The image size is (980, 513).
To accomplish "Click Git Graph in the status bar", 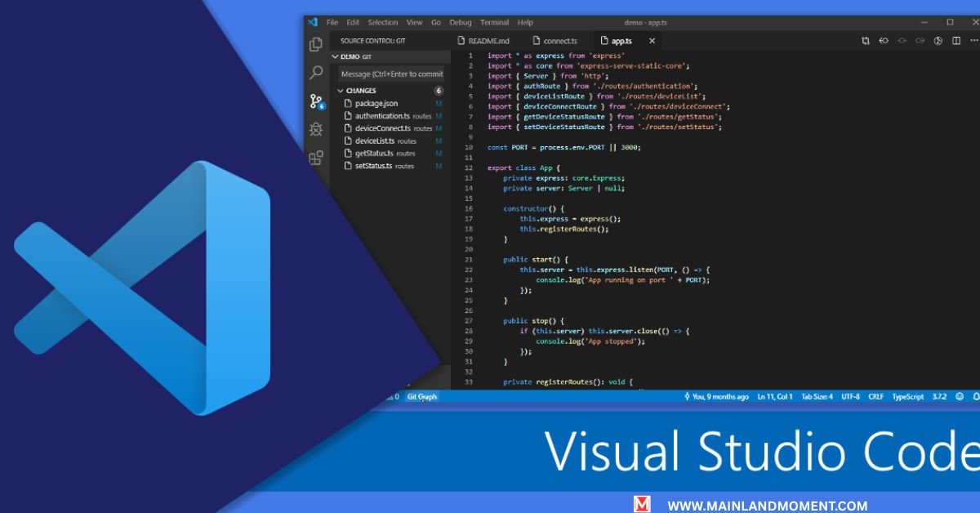I will [x=422, y=396].
